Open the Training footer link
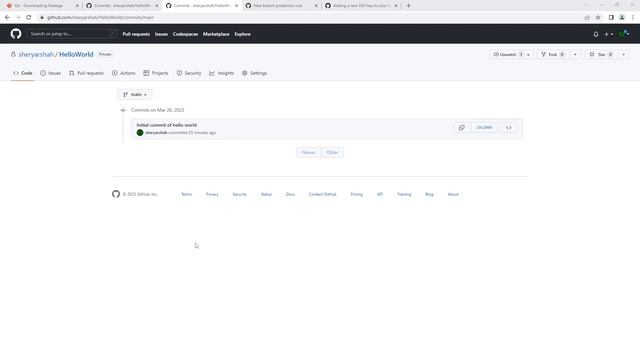The width and height of the screenshot is (640, 360). [404, 194]
